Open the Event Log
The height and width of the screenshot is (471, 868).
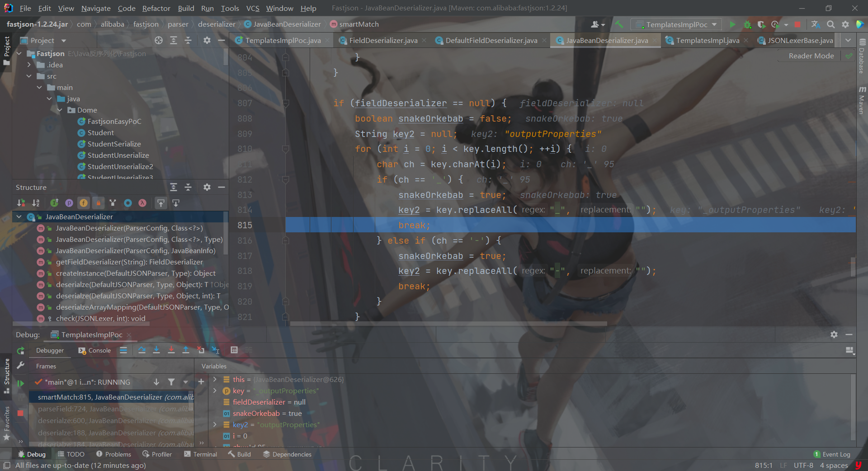coord(832,454)
